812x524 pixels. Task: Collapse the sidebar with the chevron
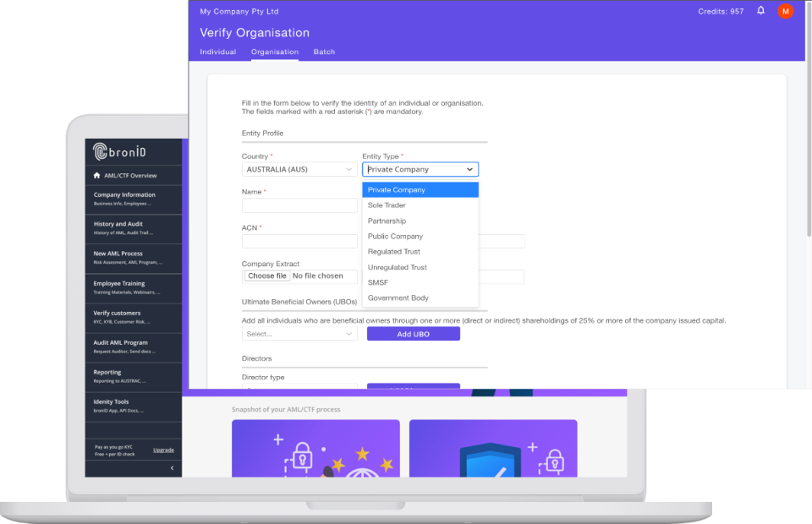(173, 466)
